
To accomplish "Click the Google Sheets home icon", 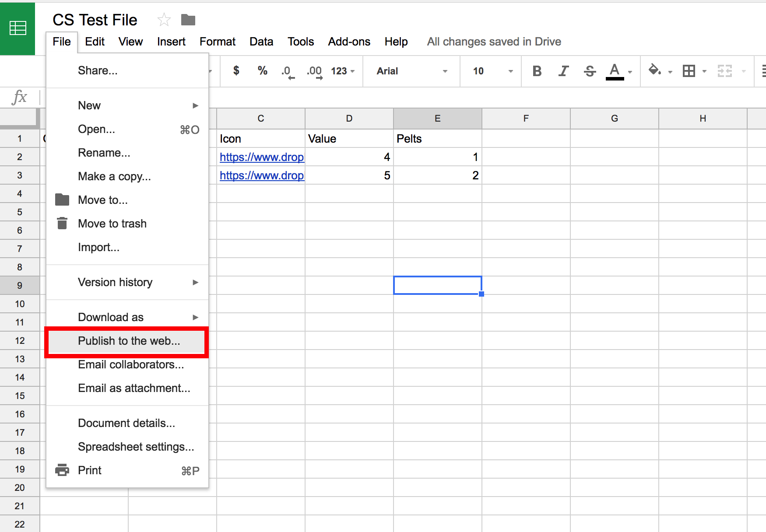I will (18, 28).
